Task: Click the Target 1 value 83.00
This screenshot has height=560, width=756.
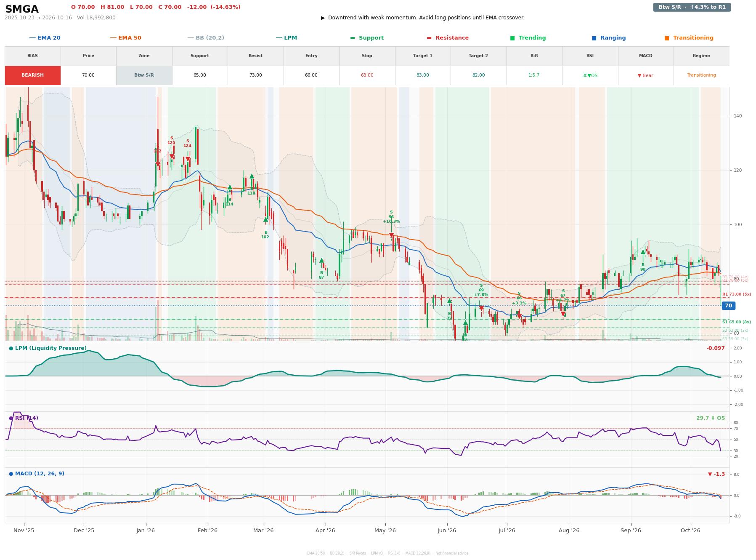Action: point(423,75)
